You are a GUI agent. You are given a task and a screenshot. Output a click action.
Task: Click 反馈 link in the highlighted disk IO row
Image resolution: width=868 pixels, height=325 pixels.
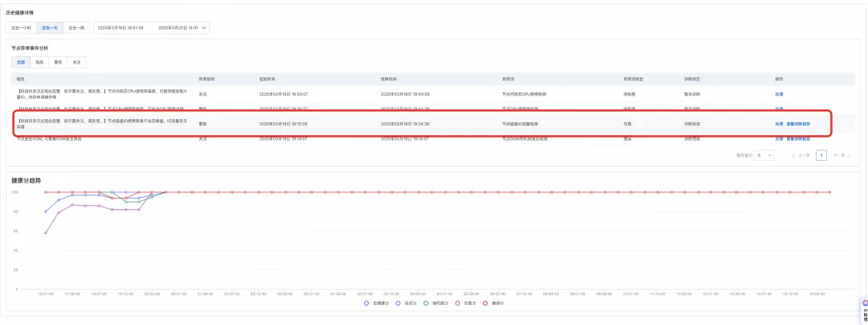coord(779,123)
